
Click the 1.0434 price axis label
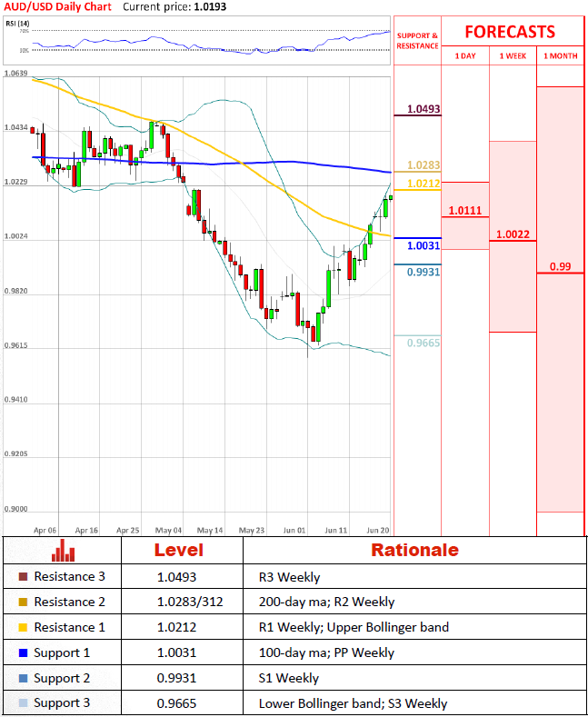coord(15,127)
